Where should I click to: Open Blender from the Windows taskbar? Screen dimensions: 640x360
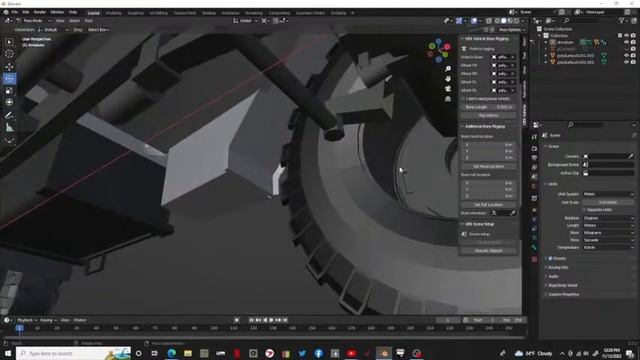tap(384, 353)
